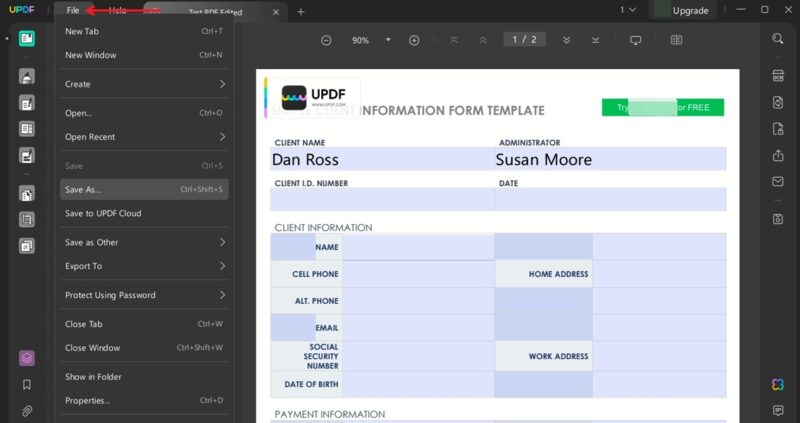Go to the first page
800x423 pixels.
454,40
